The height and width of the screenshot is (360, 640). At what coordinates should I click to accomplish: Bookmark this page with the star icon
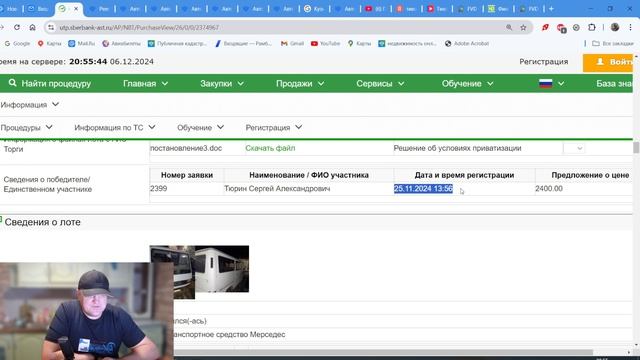coord(523,27)
